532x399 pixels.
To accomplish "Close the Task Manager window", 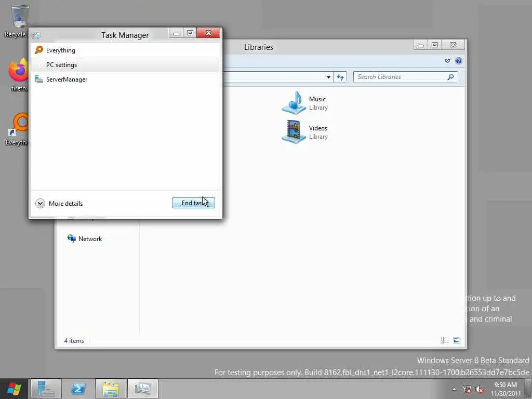I will tap(208, 33).
